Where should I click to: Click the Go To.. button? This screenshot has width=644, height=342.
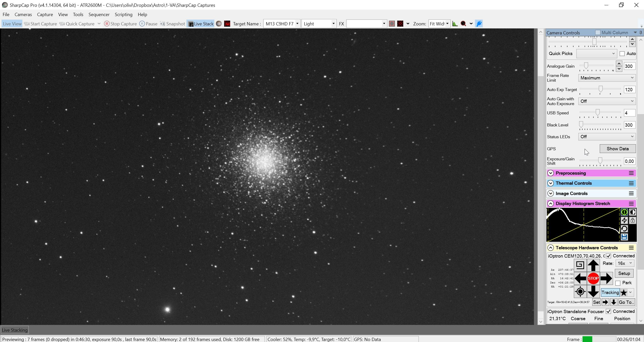[x=626, y=302]
